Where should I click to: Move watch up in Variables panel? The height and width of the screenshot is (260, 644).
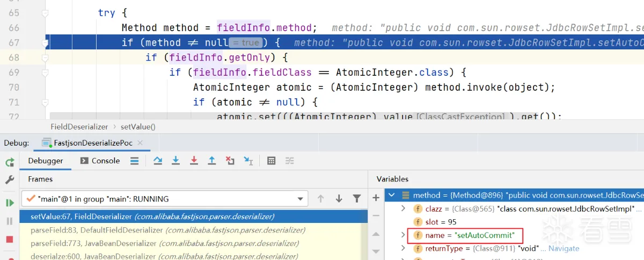point(376,234)
